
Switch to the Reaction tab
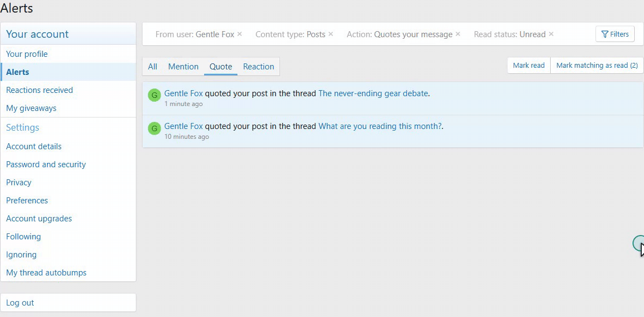click(x=258, y=67)
